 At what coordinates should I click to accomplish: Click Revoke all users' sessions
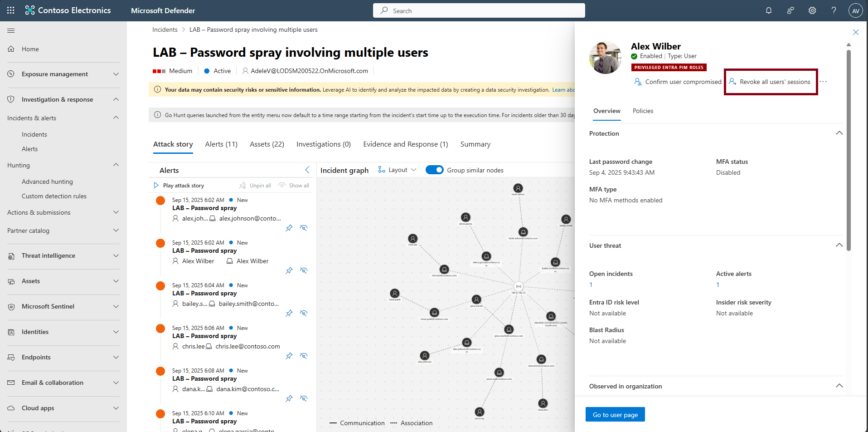click(770, 82)
